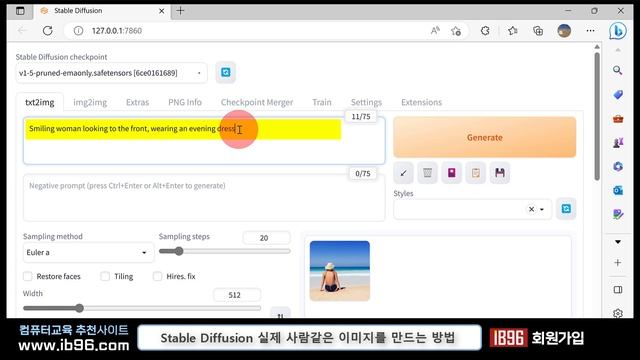Click the address bar URL
Image resolution: width=640 pixels, height=360 pixels.
coord(117,31)
